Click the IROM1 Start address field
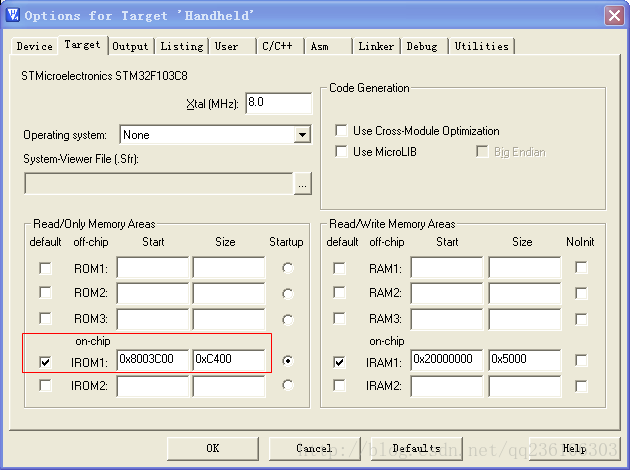Image resolution: width=630 pixels, height=470 pixels. coord(152,360)
